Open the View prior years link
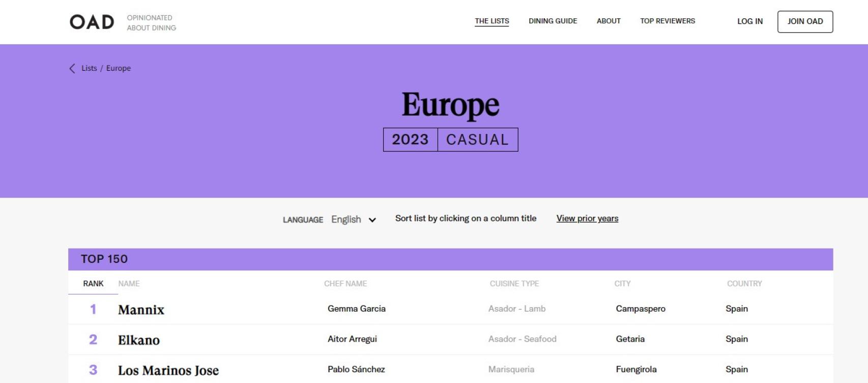868x383 pixels. click(x=587, y=218)
